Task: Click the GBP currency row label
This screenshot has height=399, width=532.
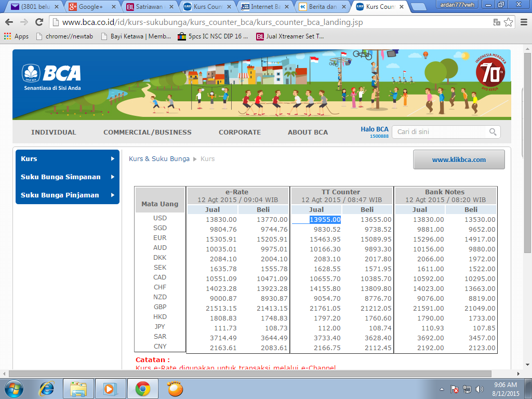Action: (160, 307)
